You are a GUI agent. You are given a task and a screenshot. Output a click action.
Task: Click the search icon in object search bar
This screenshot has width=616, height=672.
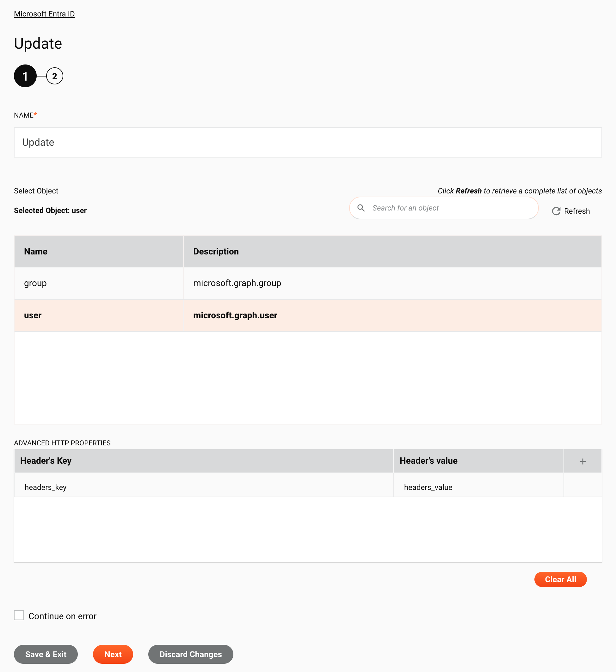[361, 208]
